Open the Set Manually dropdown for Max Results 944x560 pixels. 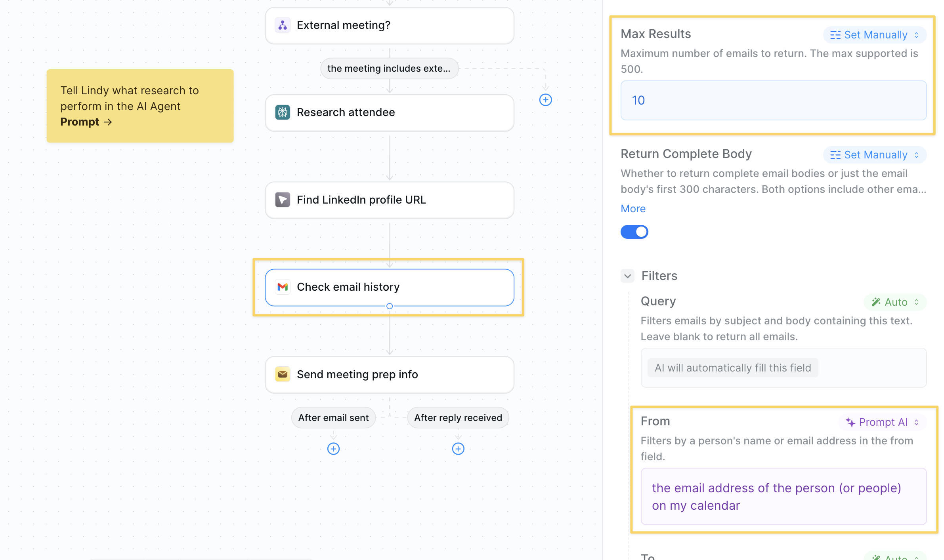875,35
